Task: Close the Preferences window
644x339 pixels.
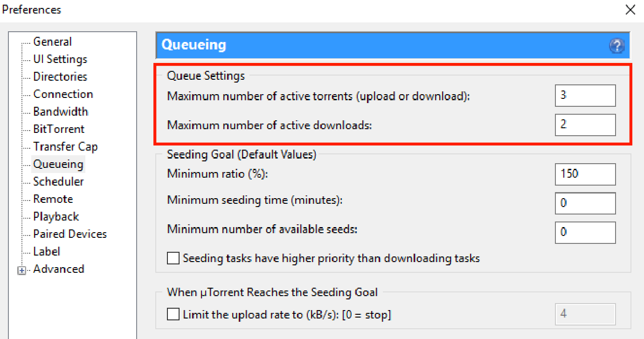Action: pyautogui.click(x=630, y=10)
